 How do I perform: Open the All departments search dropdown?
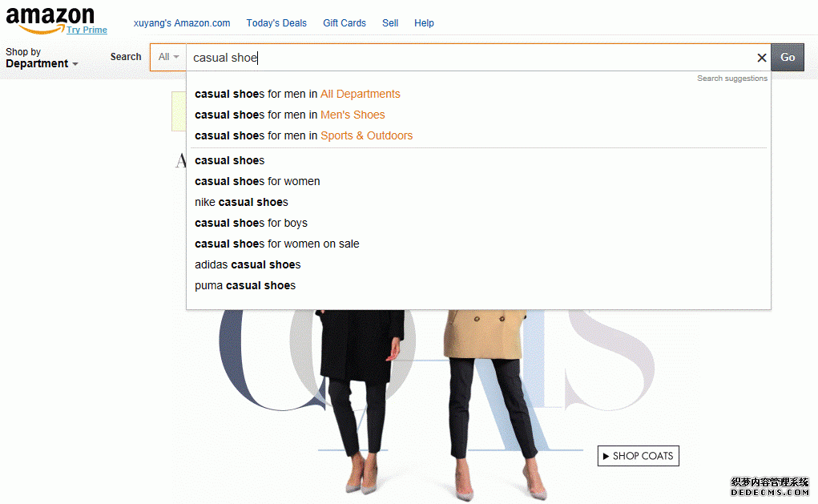click(x=168, y=57)
